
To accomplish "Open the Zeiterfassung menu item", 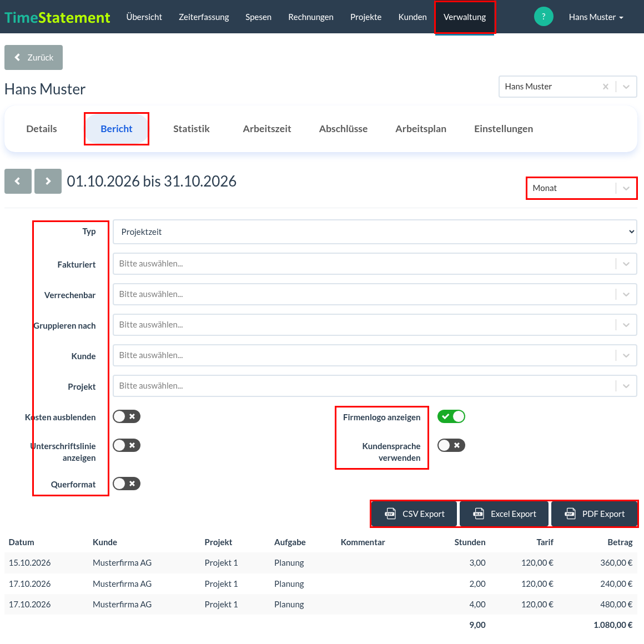I will (204, 17).
